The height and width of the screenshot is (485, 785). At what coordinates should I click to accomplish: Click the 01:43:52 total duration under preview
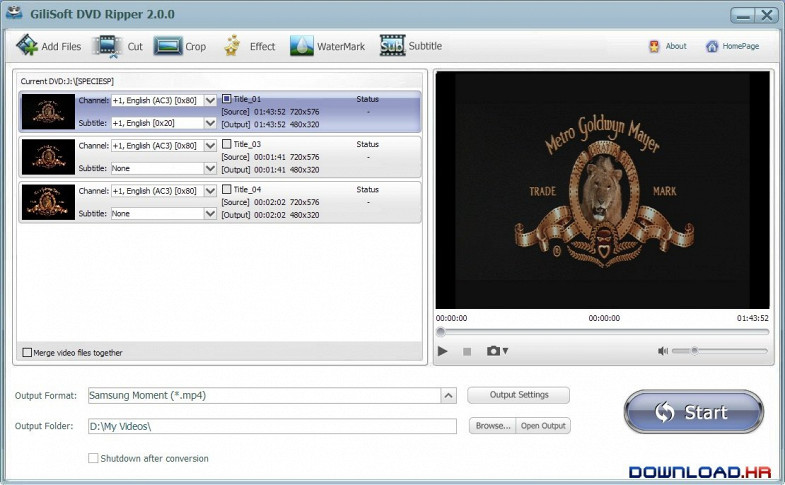(752, 318)
